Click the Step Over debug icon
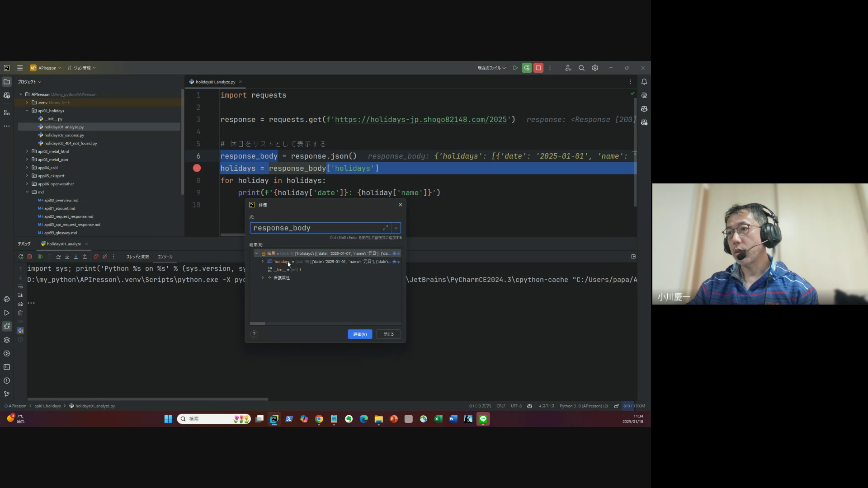The width and height of the screenshot is (868, 488). point(58,257)
